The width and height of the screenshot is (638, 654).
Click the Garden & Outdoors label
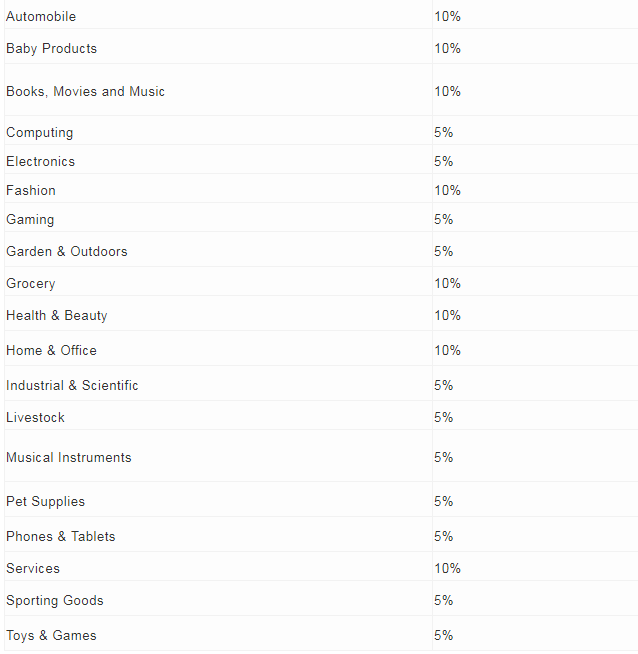coord(67,252)
